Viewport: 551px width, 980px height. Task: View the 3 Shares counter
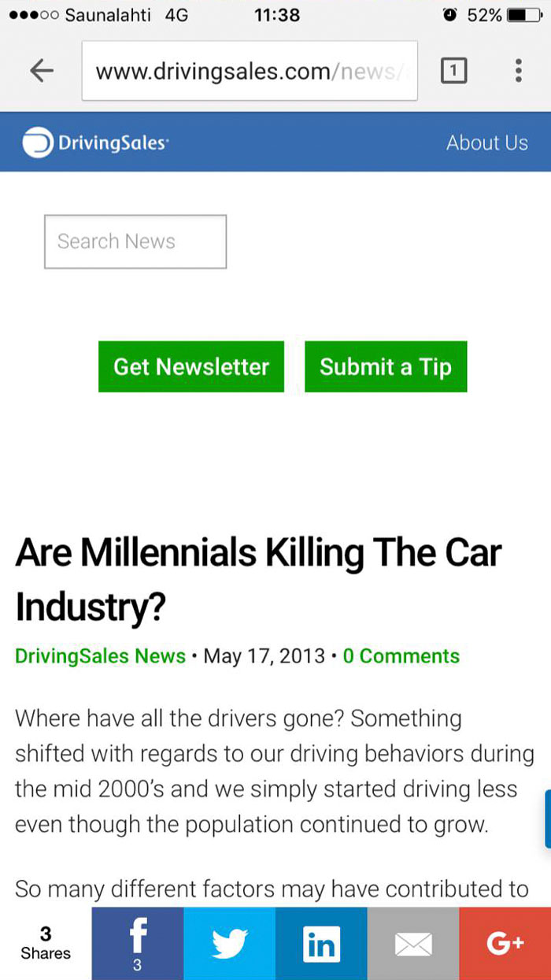click(45, 941)
